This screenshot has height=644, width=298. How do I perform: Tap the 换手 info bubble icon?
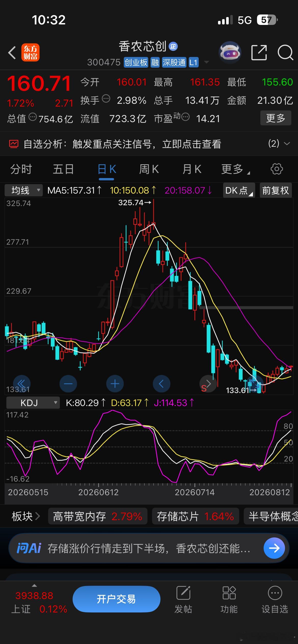point(106,98)
